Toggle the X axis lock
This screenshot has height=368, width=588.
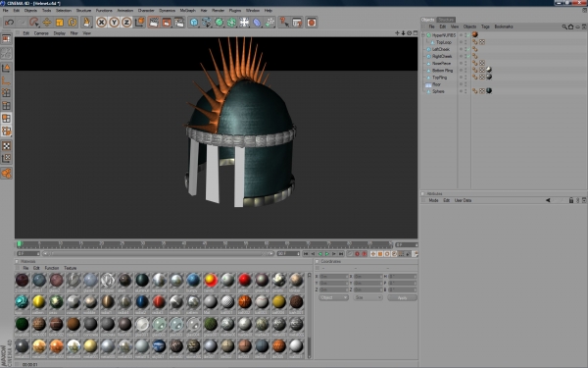(101, 23)
